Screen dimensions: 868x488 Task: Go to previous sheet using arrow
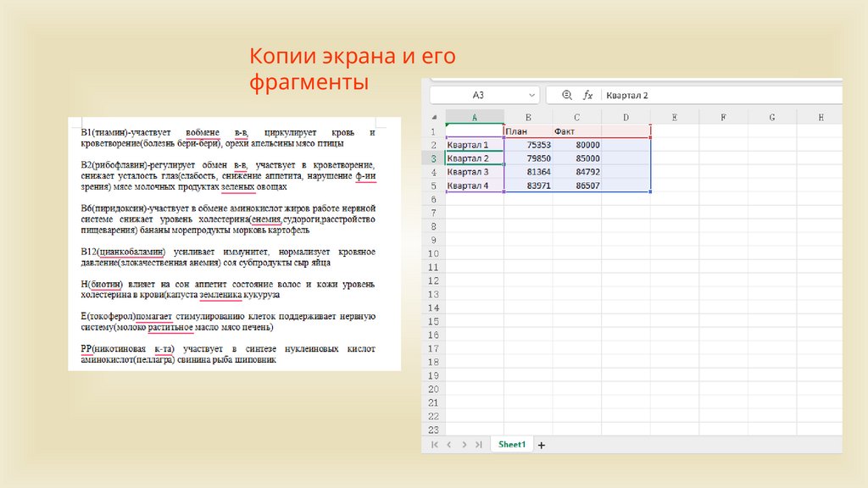coord(449,445)
